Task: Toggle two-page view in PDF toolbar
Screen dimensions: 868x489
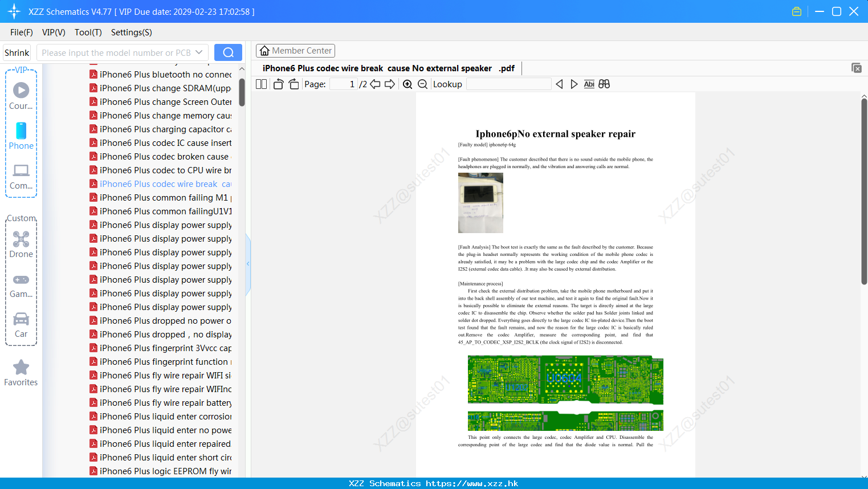Action: pos(261,84)
